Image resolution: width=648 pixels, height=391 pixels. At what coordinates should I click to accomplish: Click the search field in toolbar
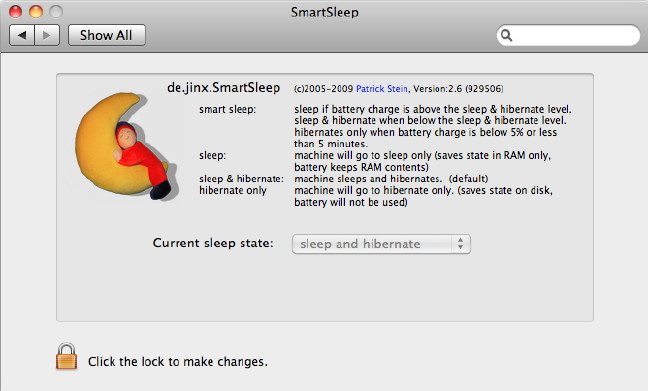(568, 36)
